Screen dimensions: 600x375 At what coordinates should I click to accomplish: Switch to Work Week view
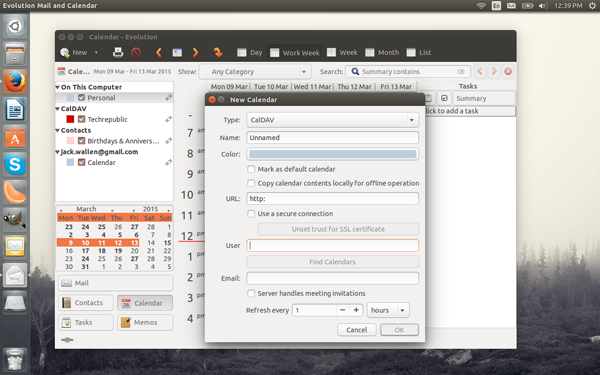tap(294, 52)
